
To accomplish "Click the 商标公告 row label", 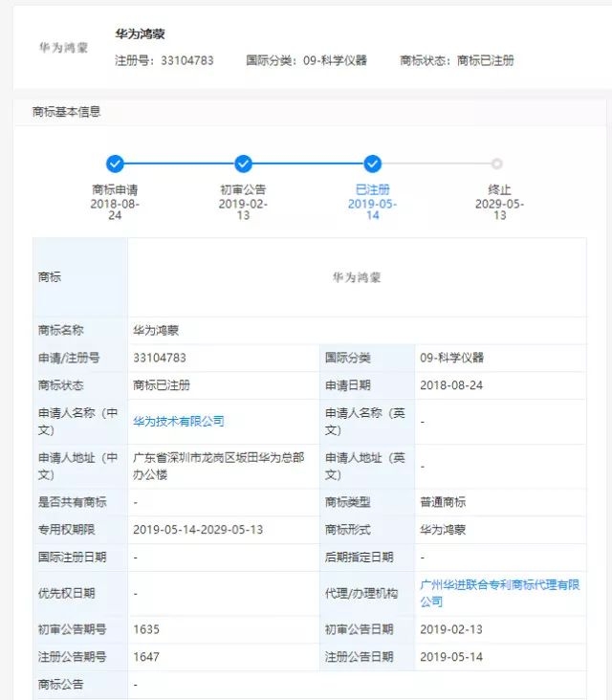I will [x=60, y=685].
